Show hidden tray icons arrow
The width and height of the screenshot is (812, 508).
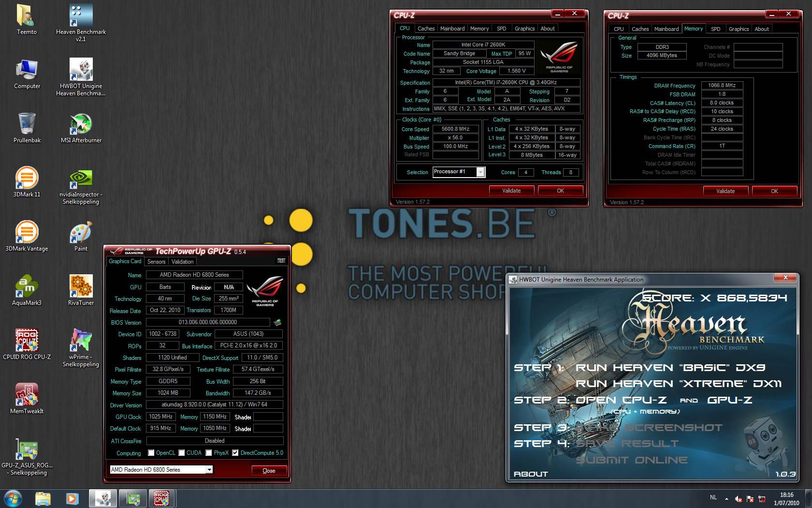726,498
